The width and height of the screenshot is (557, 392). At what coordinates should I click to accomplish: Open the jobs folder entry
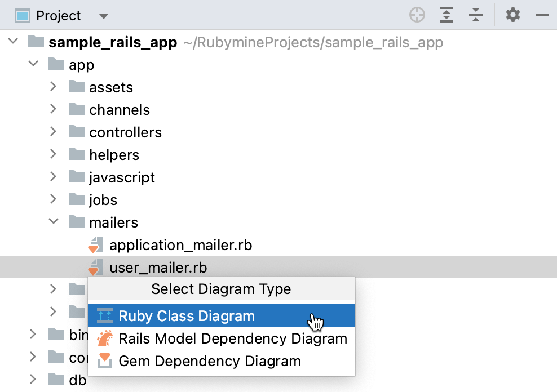(x=103, y=199)
